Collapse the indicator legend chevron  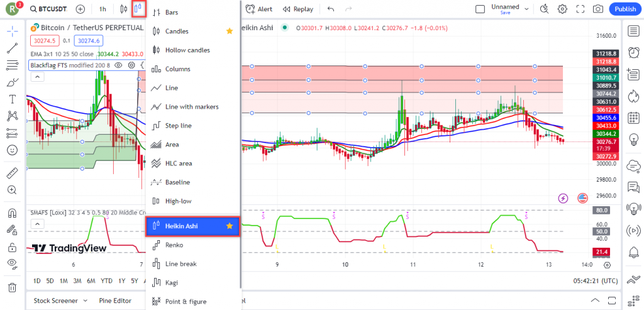coord(37,77)
